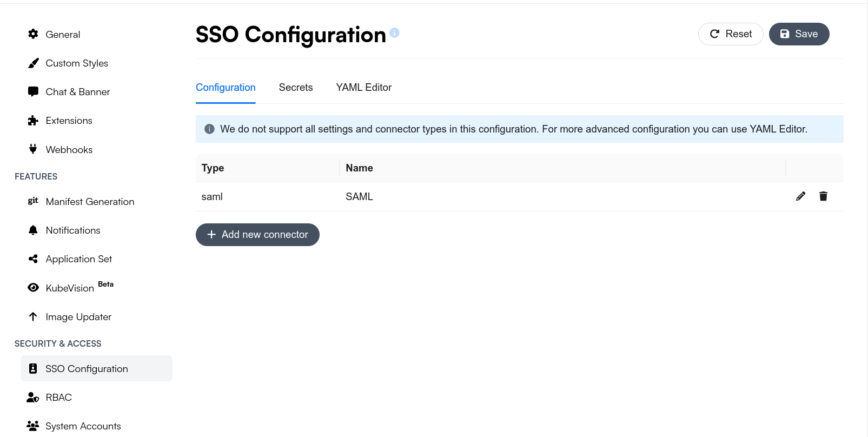The width and height of the screenshot is (868, 437).
Task: Select the Custom Styles brush icon
Action: click(33, 63)
